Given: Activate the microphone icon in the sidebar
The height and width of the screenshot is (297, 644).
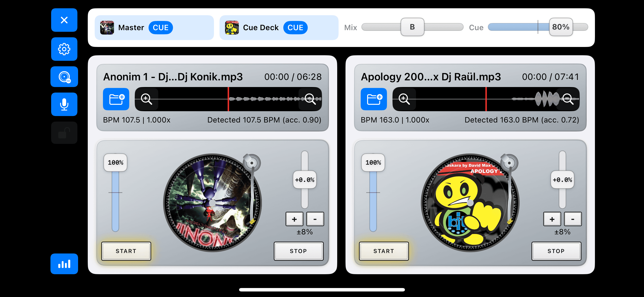Looking at the screenshot, I should [x=64, y=104].
